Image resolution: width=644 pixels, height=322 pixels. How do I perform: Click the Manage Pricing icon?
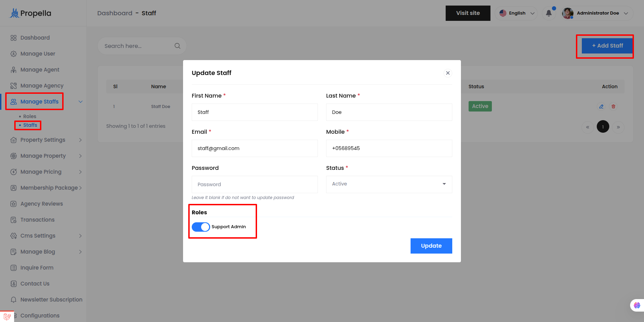coord(14,172)
